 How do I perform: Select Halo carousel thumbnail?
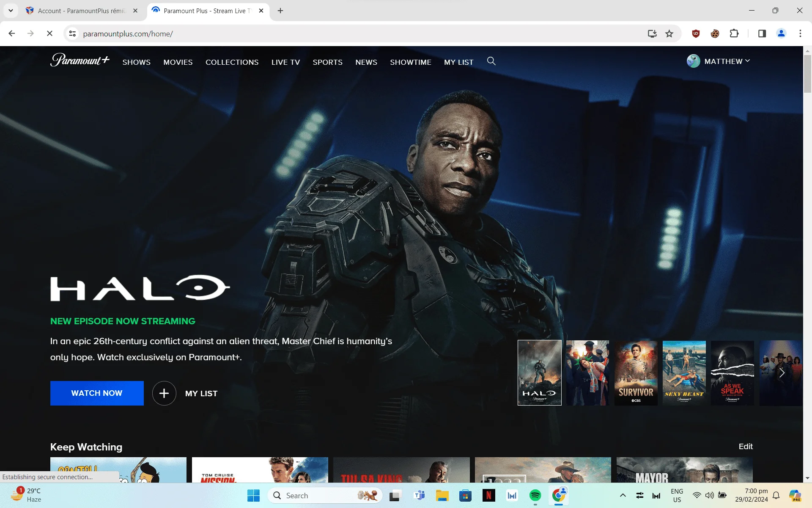pyautogui.click(x=540, y=373)
